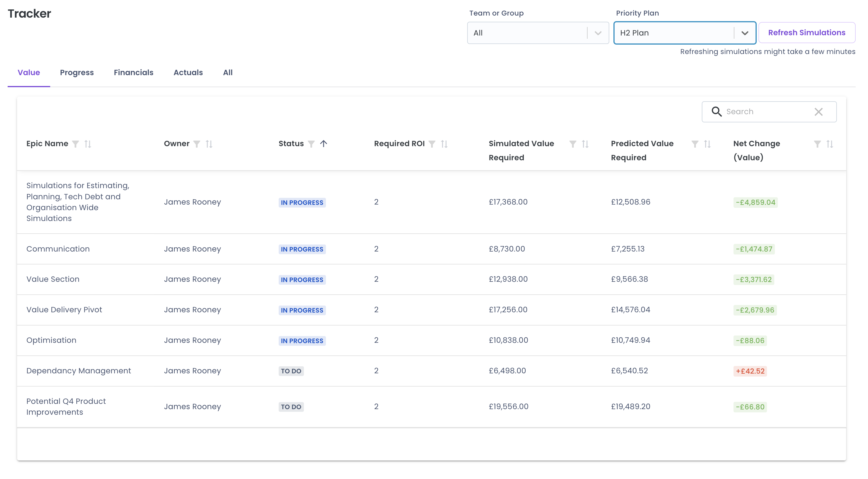Clear search with the X icon
This screenshot has width=868, height=479.
tap(818, 112)
